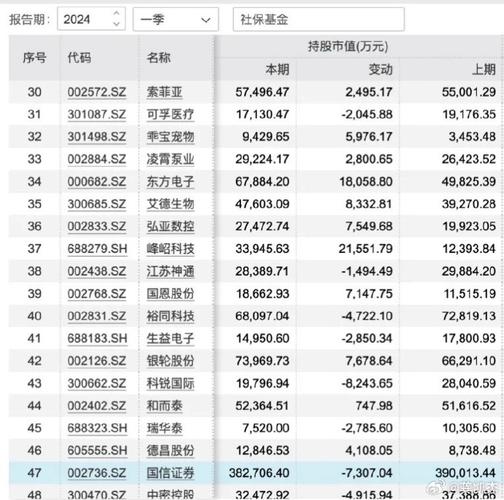Open stock code link 301087.SZ

[97, 114]
